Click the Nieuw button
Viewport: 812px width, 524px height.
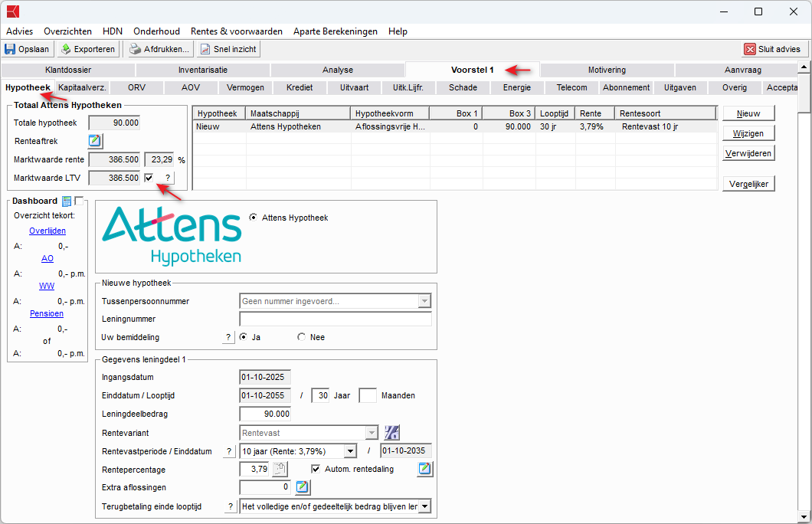(x=748, y=113)
